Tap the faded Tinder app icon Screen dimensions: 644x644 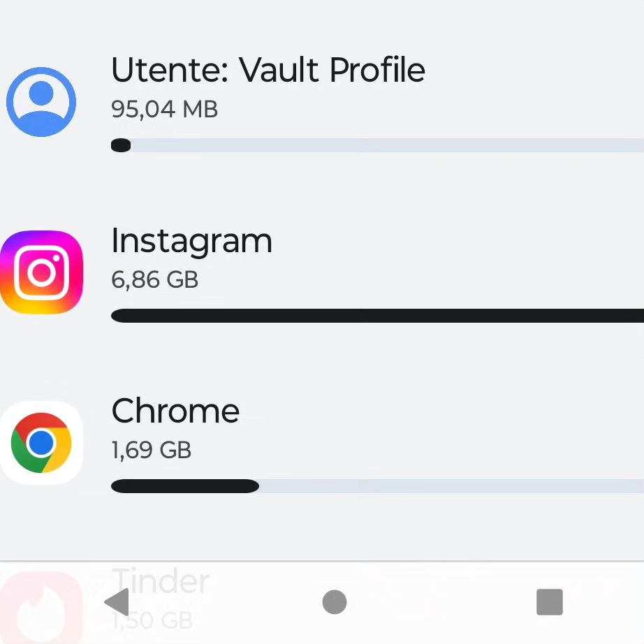[x=41, y=608]
